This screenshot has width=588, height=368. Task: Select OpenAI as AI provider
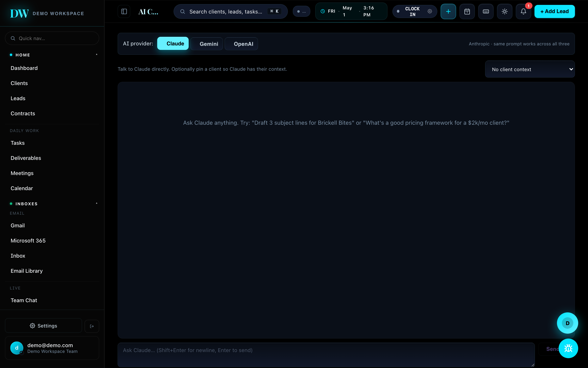[241, 44]
